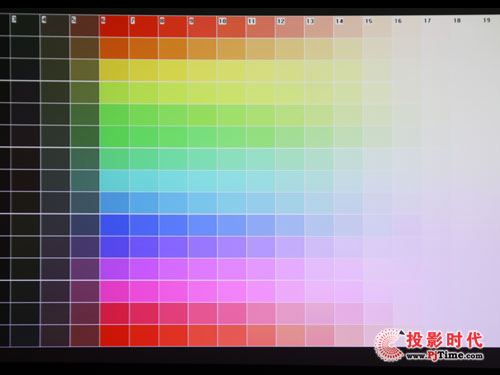Pick the pure yellow swatch in column 8
Image resolution: width=500 pixels, height=375 pixels.
[173, 71]
